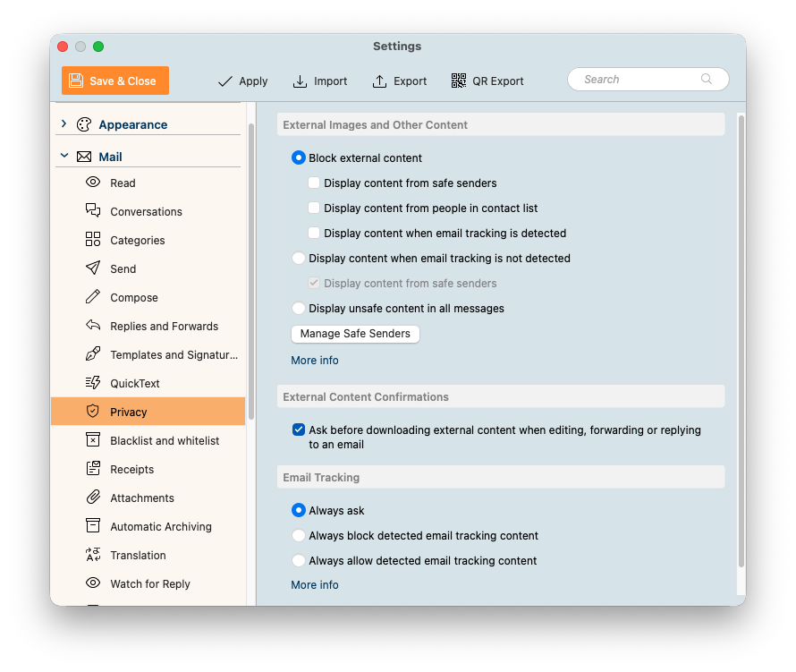Click the Translation icon in sidebar
Screen dimensions: 796x672
click(x=93, y=555)
